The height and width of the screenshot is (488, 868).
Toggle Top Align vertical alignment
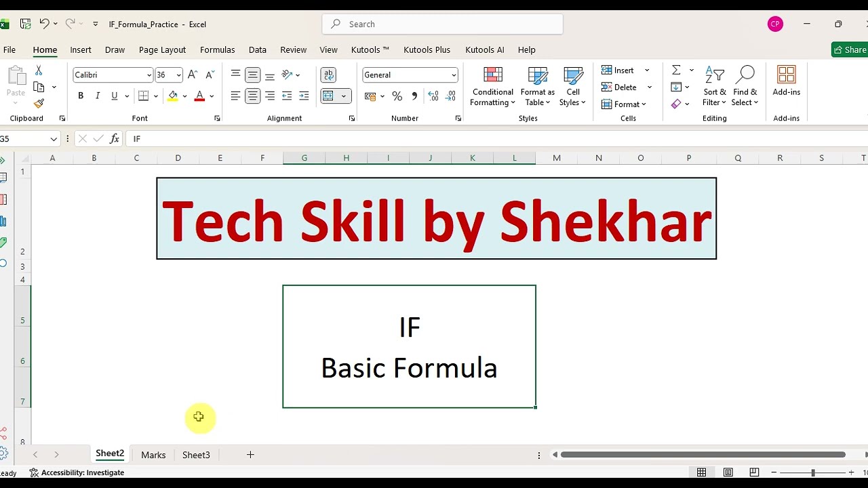point(235,75)
